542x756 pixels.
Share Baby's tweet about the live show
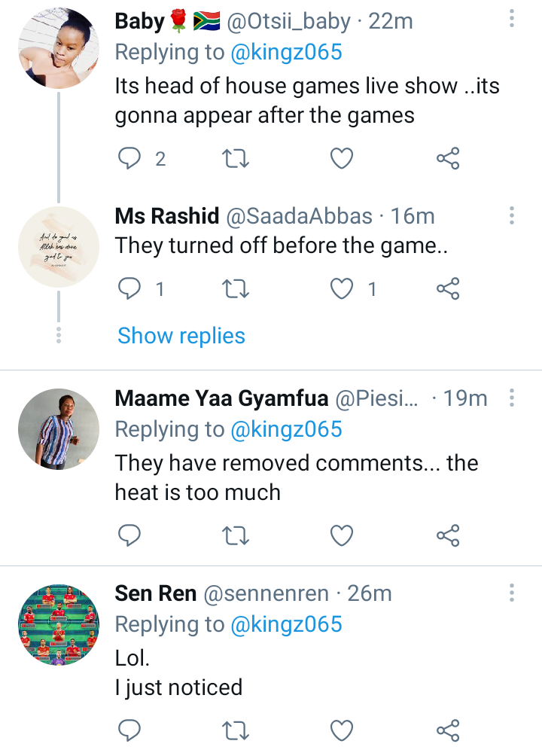click(x=448, y=158)
